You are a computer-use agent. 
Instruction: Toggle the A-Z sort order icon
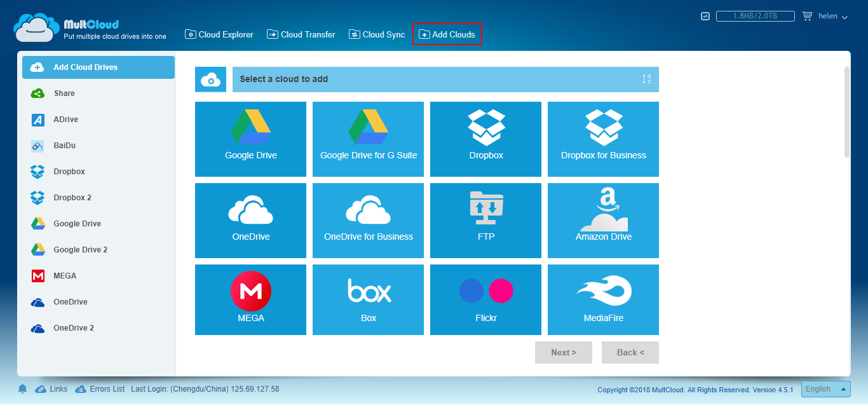pos(646,79)
